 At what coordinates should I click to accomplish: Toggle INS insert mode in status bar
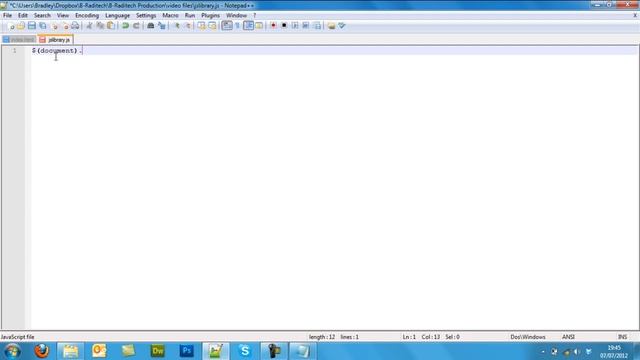pos(622,337)
